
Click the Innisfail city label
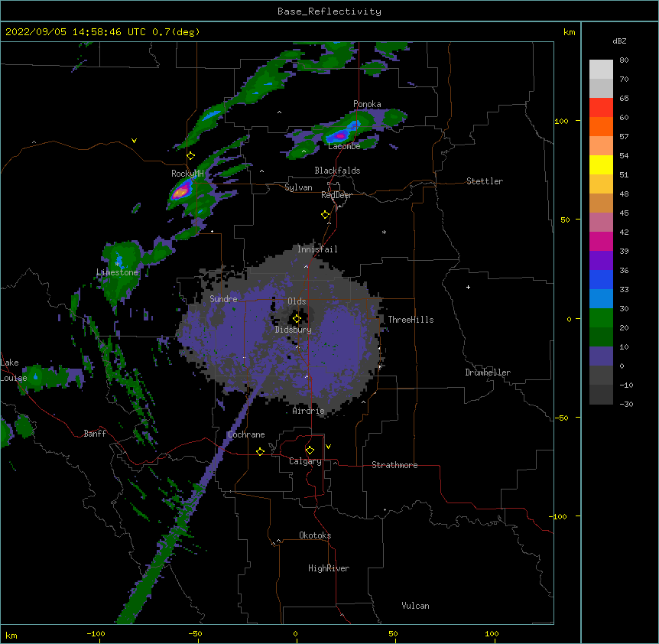pyautogui.click(x=317, y=249)
